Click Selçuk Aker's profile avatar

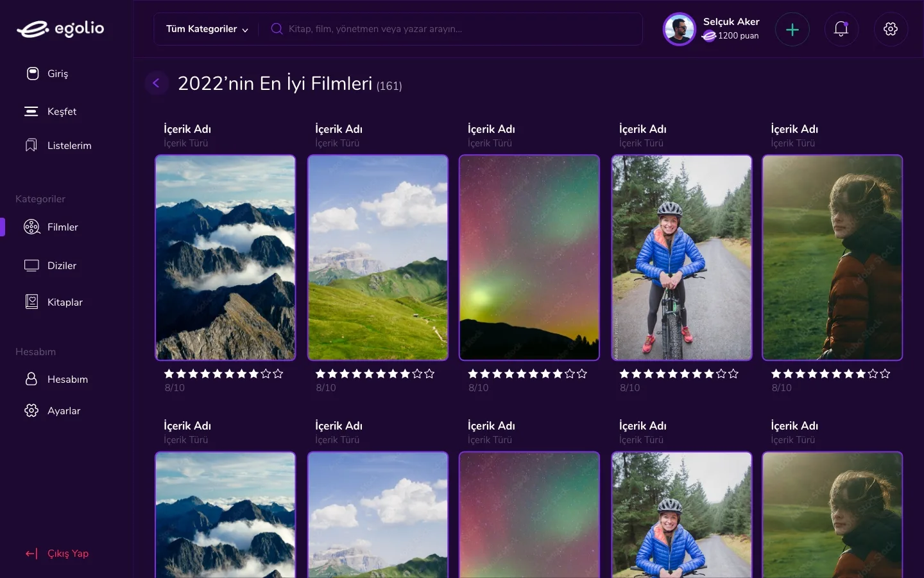coord(679,30)
